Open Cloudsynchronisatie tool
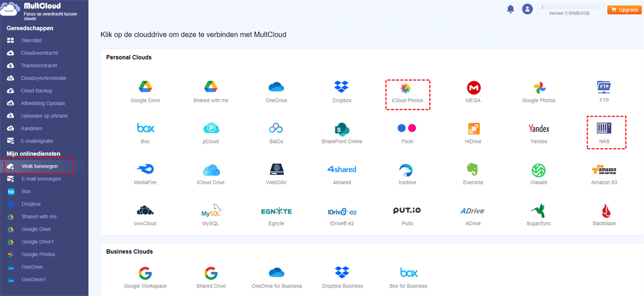The width and height of the screenshot is (644, 296). (44, 78)
